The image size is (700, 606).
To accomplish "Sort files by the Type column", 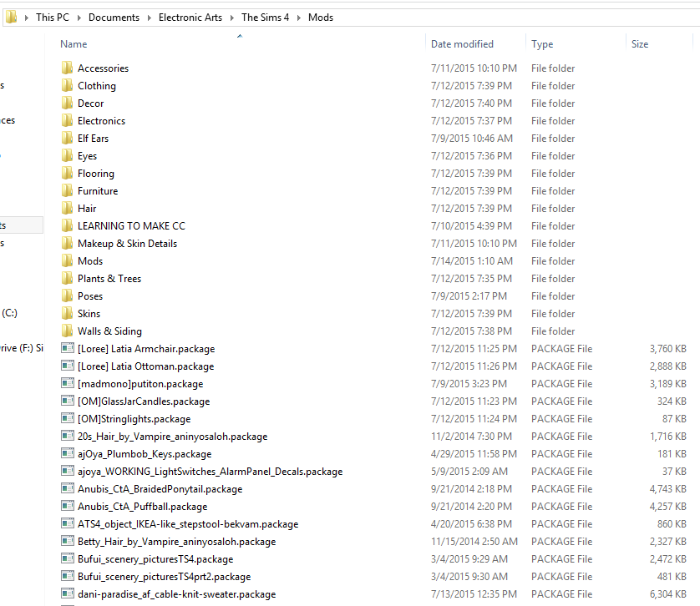I will 542,43.
